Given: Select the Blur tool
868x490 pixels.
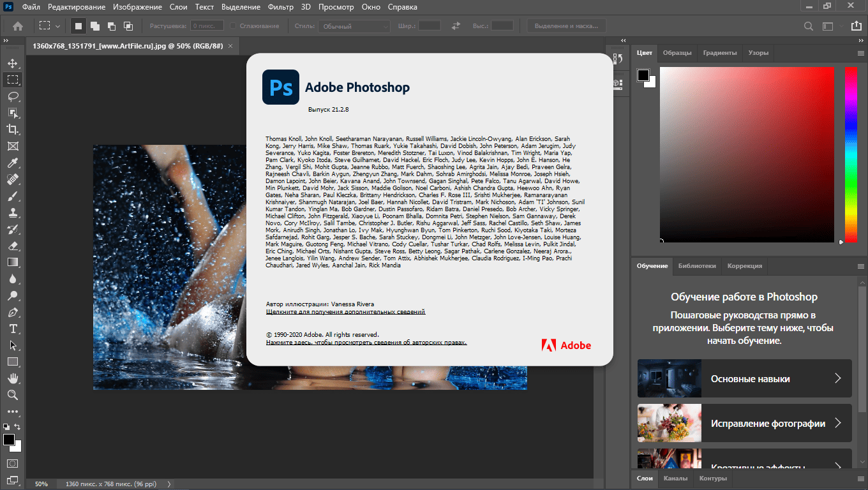Looking at the screenshot, I should click(x=13, y=279).
